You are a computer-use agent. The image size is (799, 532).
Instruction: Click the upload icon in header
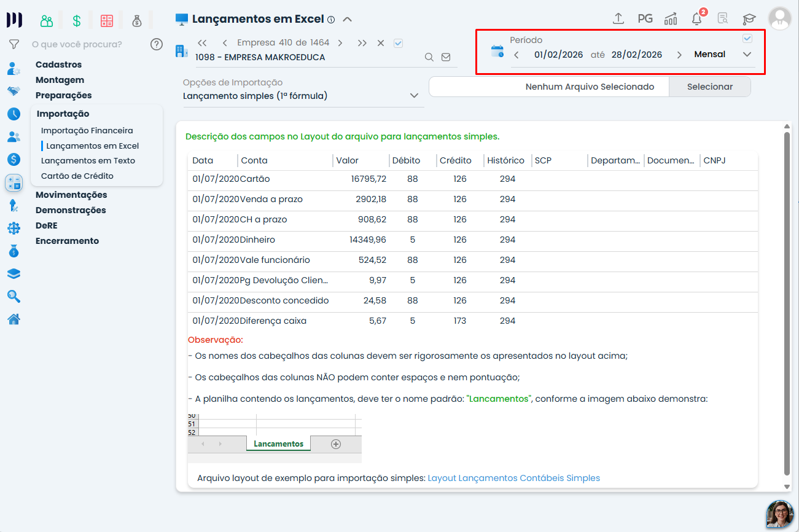[618, 18]
